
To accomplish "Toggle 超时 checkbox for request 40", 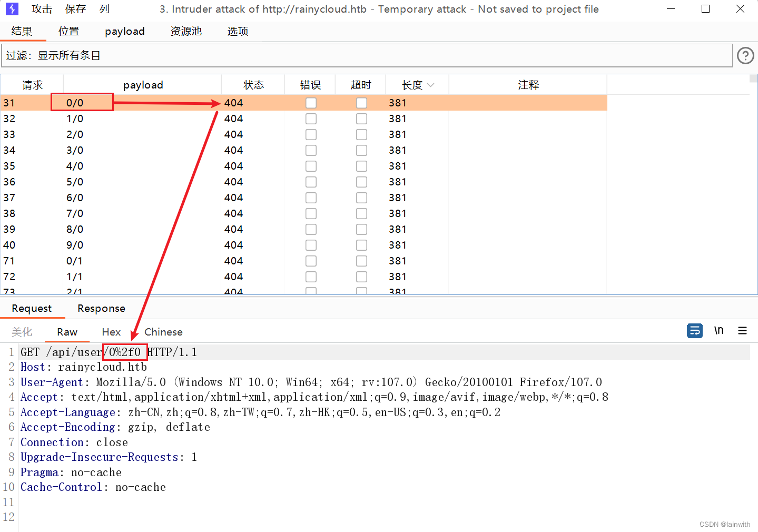I will [361, 245].
